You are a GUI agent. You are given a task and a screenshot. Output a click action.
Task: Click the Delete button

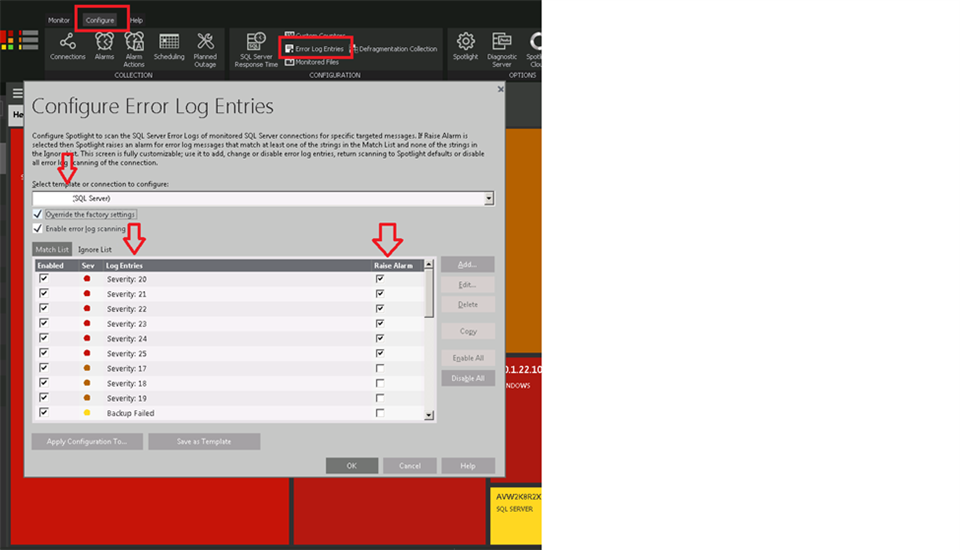point(468,304)
